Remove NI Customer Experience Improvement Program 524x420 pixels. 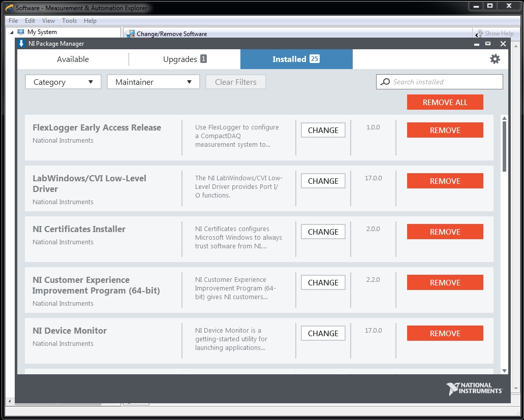(445, 282)
